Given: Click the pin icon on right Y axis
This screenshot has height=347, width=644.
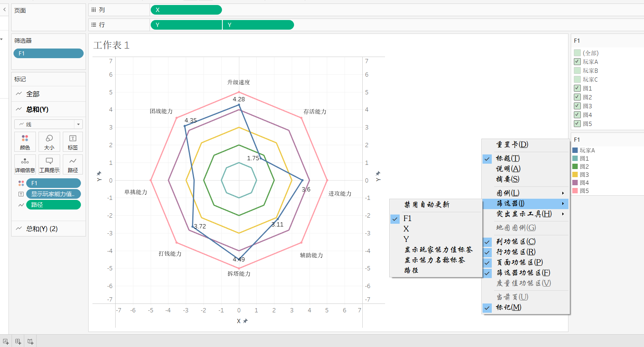Looking at the screenshot, I should pos(378,173).
